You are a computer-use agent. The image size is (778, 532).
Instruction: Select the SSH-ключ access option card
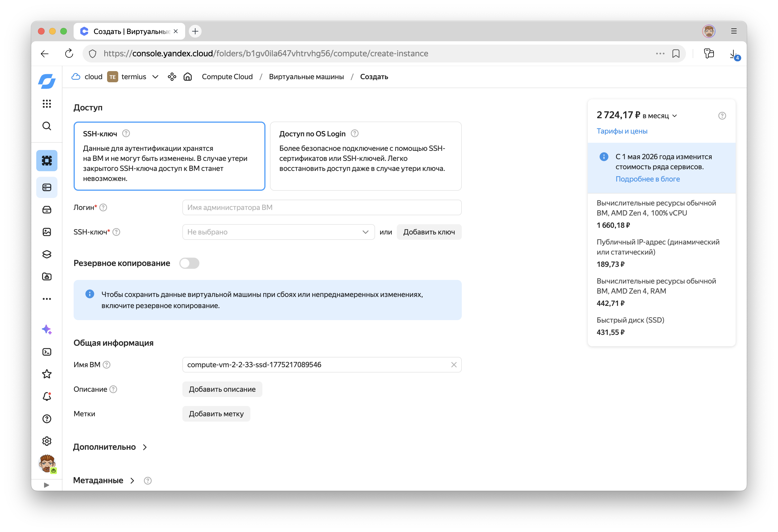click(x=169, y=156)
